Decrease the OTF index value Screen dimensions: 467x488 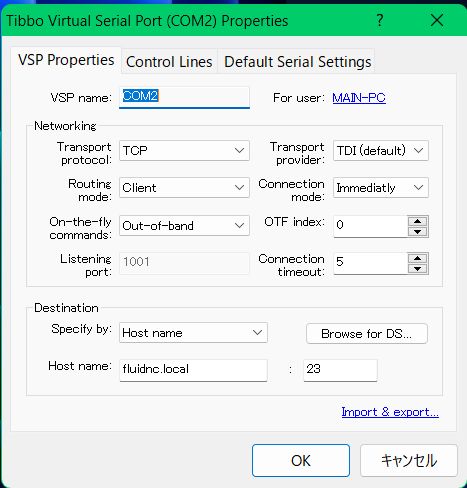tap(418, 231)
